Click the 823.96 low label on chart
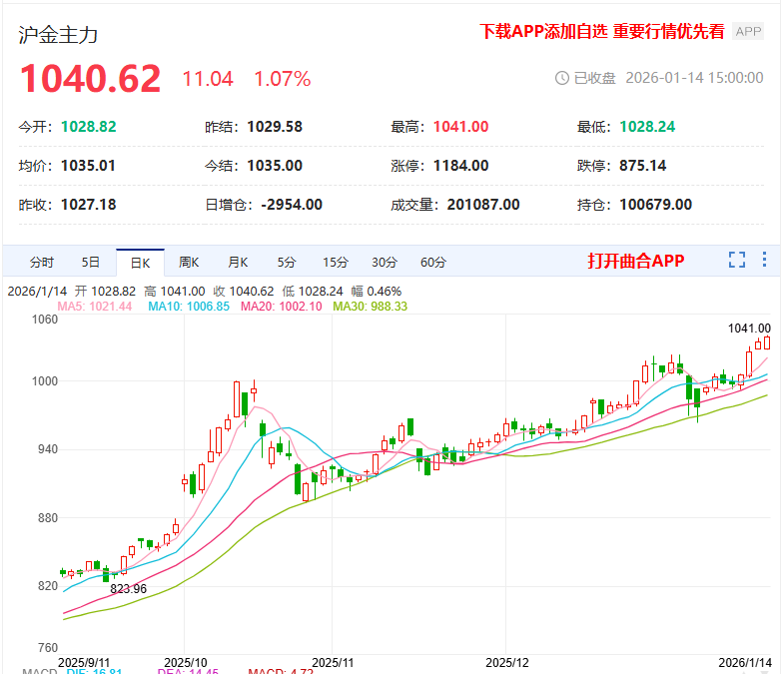Screen dimensions: 784x674 click(129, 588)
